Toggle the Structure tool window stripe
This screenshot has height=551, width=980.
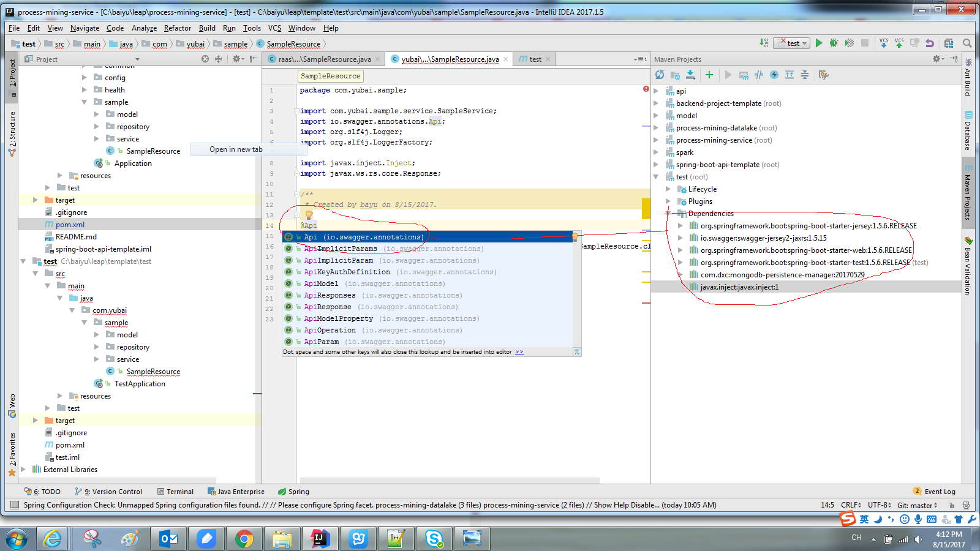coord(12,133)
